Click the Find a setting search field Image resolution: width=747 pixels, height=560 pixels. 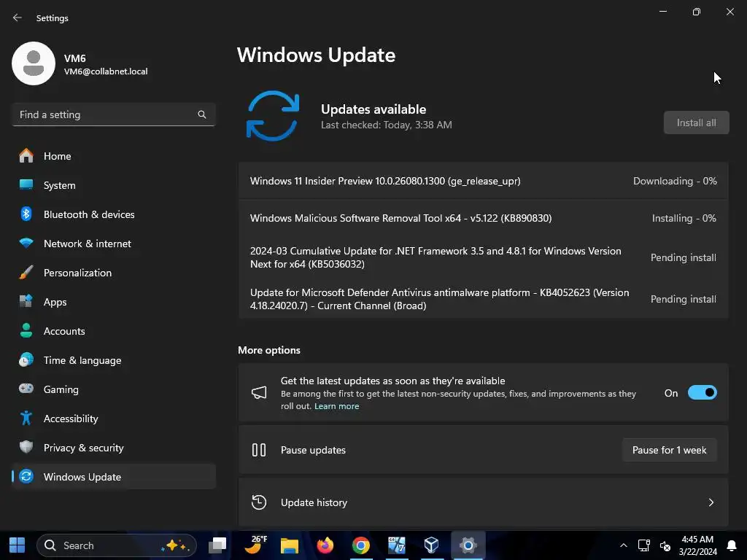point(113,114)
